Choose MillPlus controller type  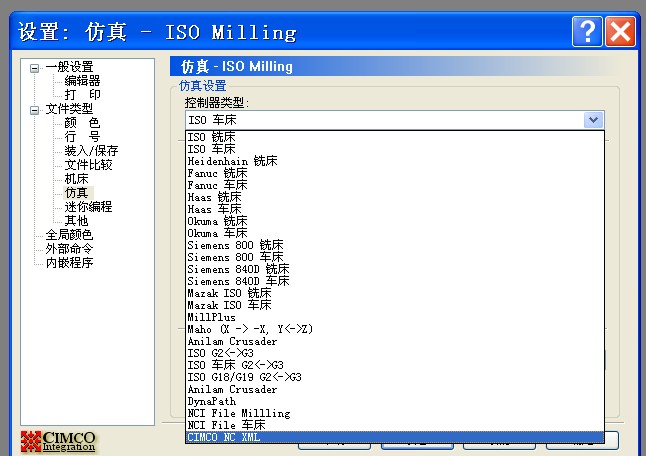pyautogui.click(x=395, y=317)
